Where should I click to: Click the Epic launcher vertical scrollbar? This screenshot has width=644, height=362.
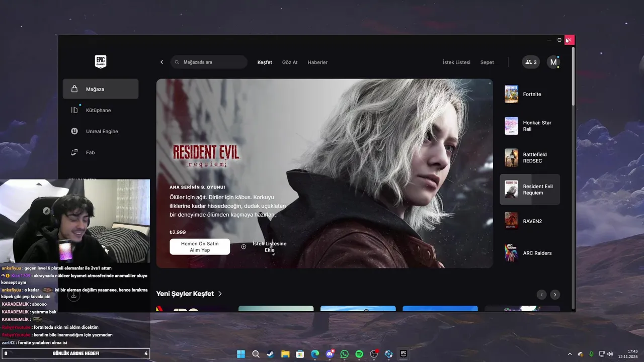573,75
